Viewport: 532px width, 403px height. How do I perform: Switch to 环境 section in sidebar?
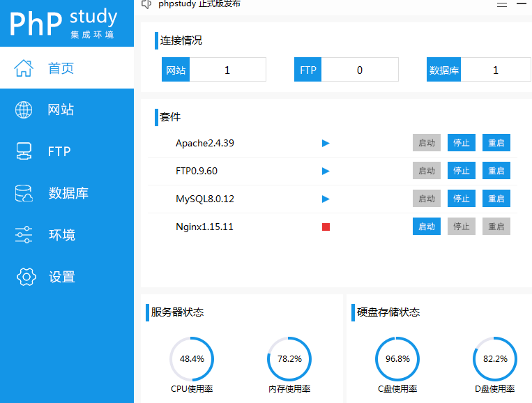(67, 235)
